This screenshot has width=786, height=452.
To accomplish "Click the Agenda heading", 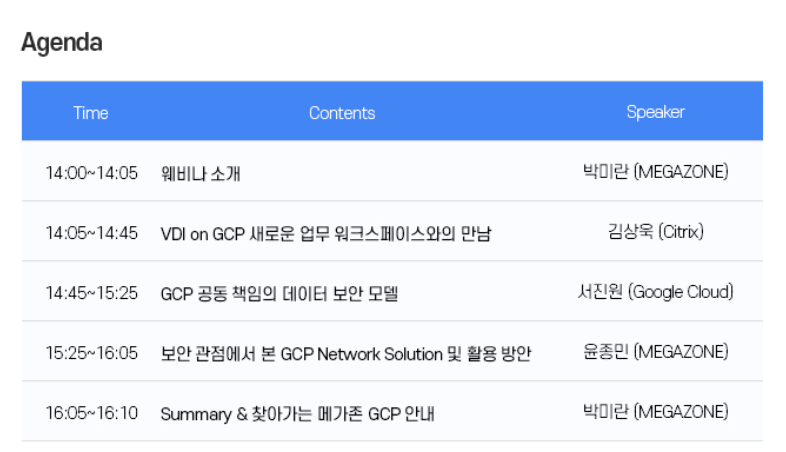I will click(61, 43).
